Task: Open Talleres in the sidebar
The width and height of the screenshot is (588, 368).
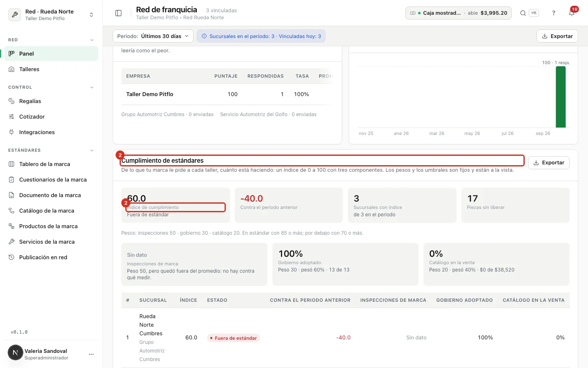Action: click(x=51, y=69)
